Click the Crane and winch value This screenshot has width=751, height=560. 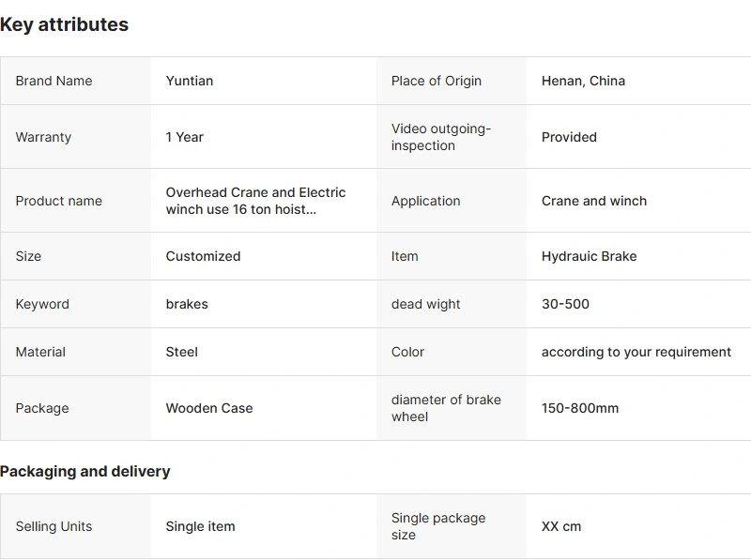(x=594, y=201)
